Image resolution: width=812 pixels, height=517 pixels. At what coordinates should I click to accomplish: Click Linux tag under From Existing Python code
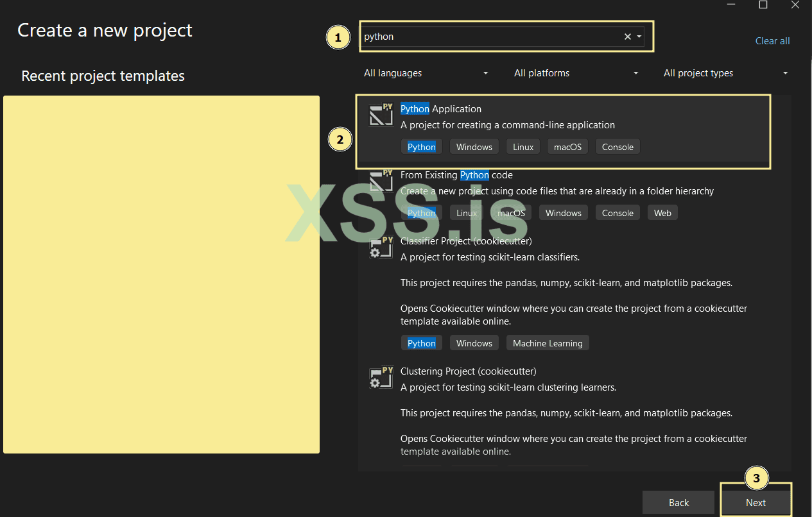pyautogui.click(x=467, y=213)
